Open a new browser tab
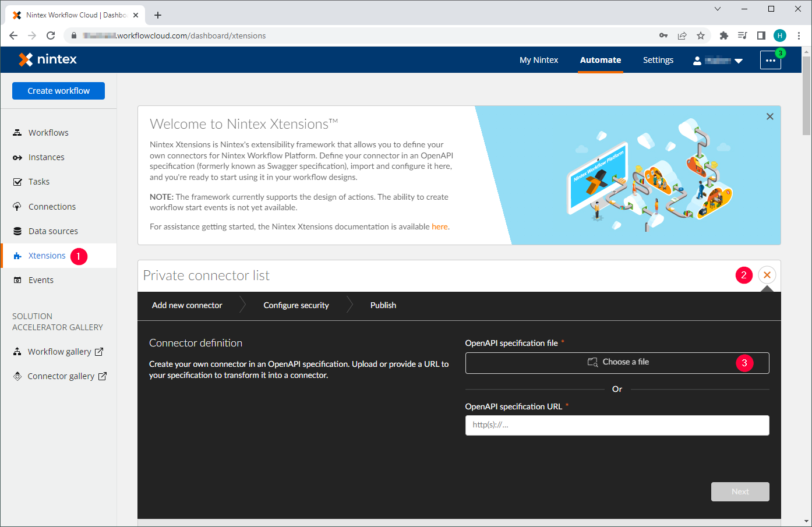Screen dimensions: 812x527 [158, 15]
